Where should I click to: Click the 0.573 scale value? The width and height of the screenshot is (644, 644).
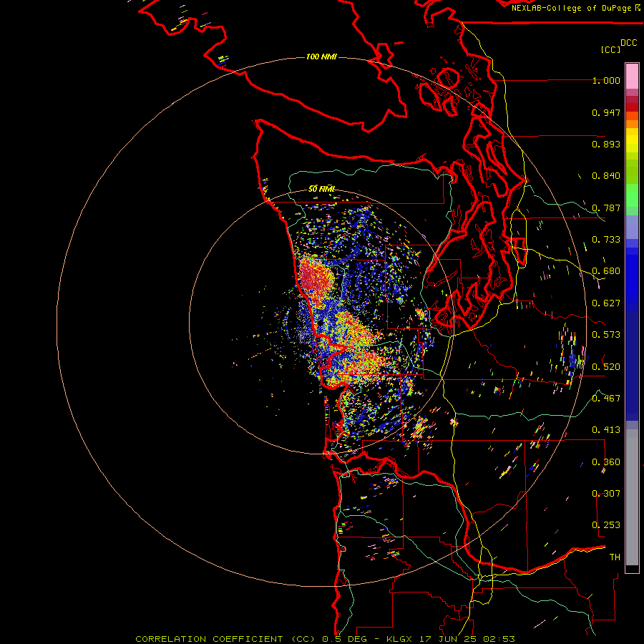pos(606,335)
